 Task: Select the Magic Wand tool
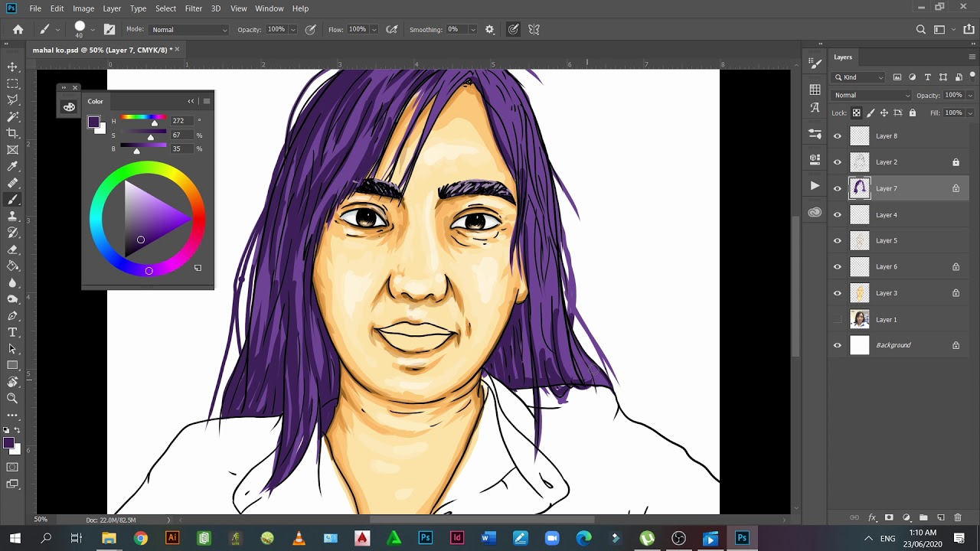[x=12, y=117]
